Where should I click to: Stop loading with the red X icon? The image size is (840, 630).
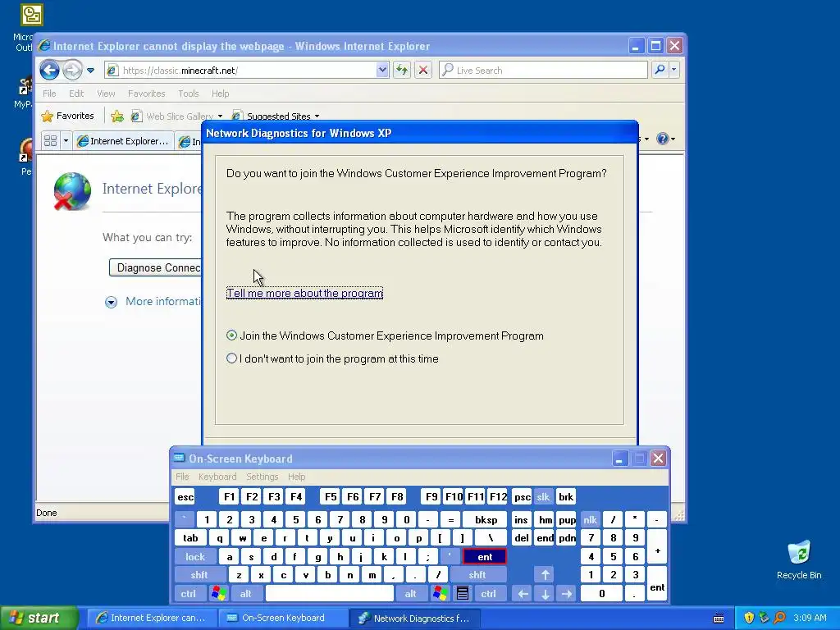423,71
